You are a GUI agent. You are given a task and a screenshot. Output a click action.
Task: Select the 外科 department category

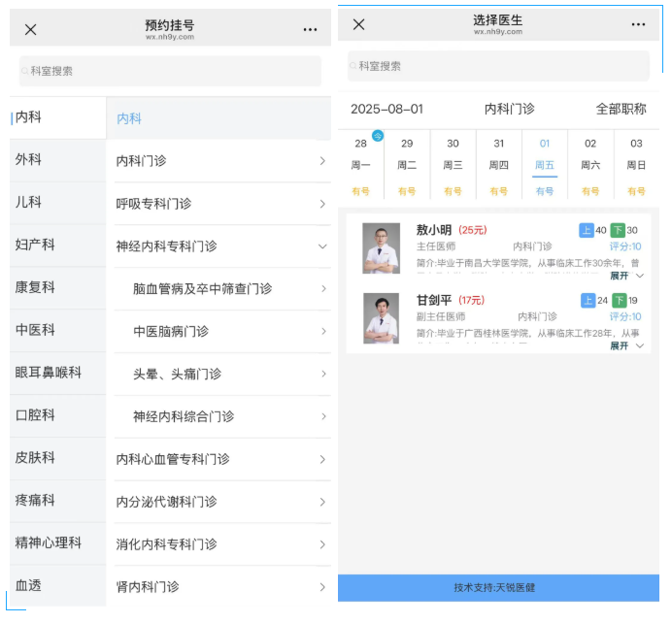point(29,159)
